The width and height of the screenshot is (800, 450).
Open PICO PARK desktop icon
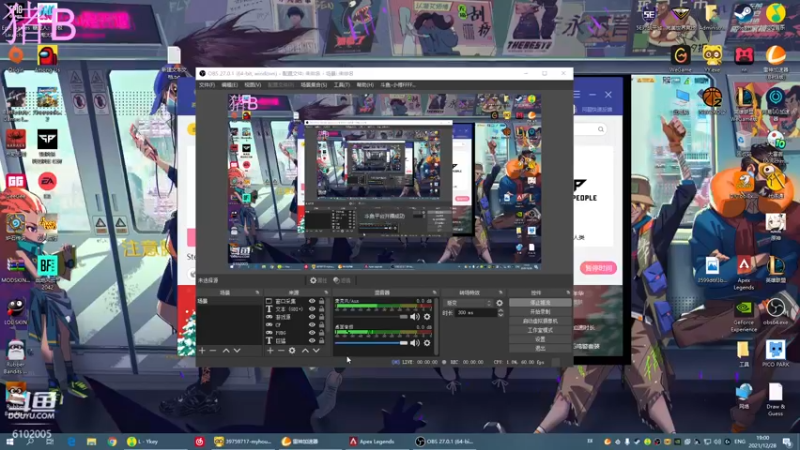click(775, 354)
